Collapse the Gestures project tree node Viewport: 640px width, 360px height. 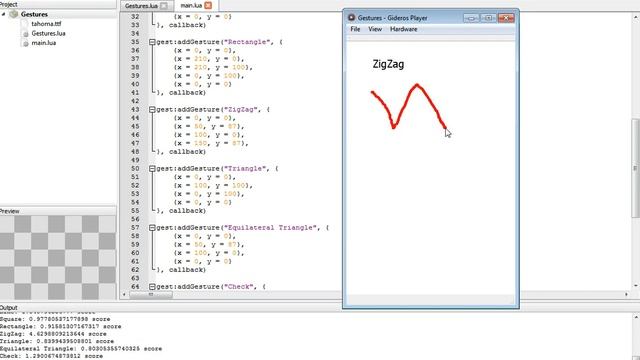pyautogui.click(x=4, y=14)
